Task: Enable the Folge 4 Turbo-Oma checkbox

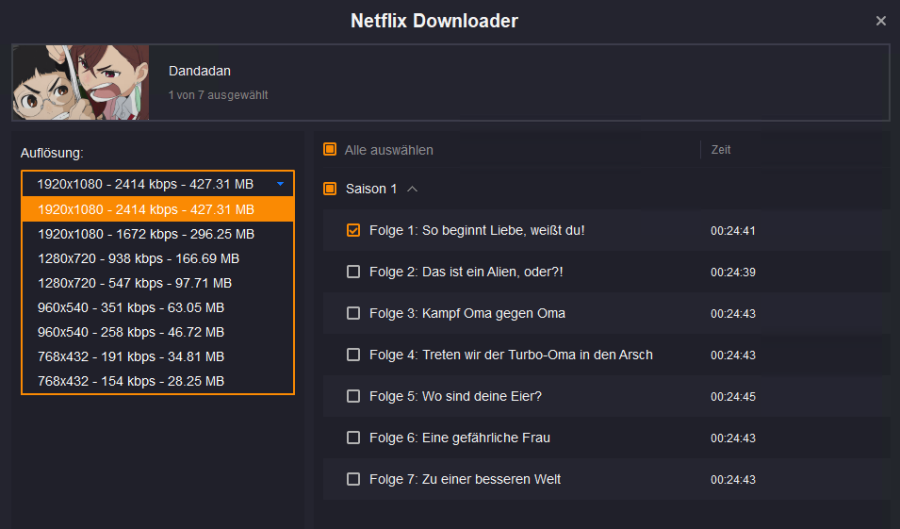Action: [x=353, y=355]
